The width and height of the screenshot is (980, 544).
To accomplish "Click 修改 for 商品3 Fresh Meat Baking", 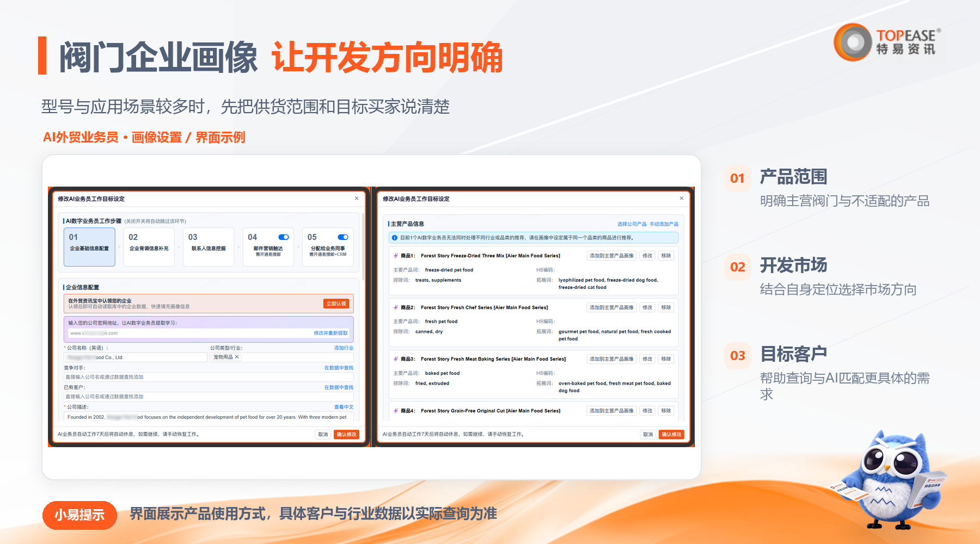I will pyautogui.click(x=647, y=359).
